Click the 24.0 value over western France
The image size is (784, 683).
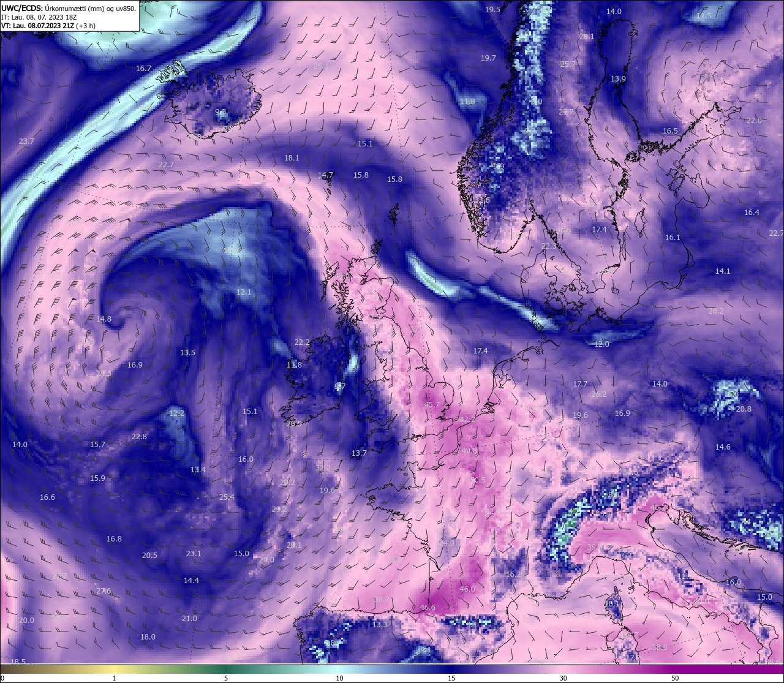tap(447, 543)
